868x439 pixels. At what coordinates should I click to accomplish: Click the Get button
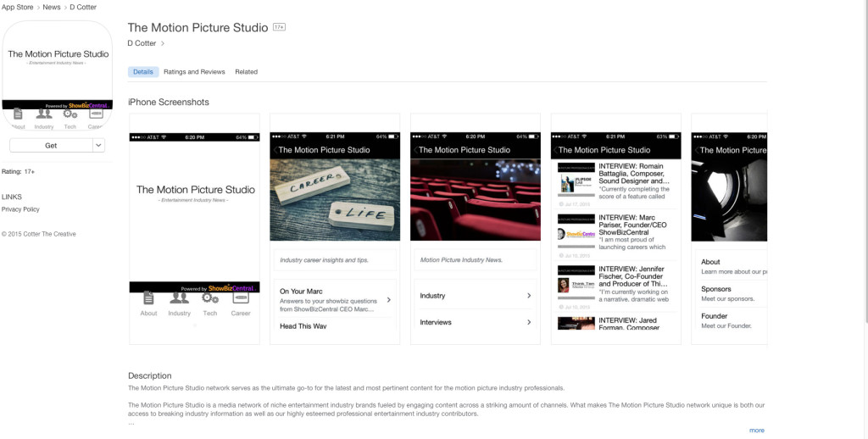(51, 146)
